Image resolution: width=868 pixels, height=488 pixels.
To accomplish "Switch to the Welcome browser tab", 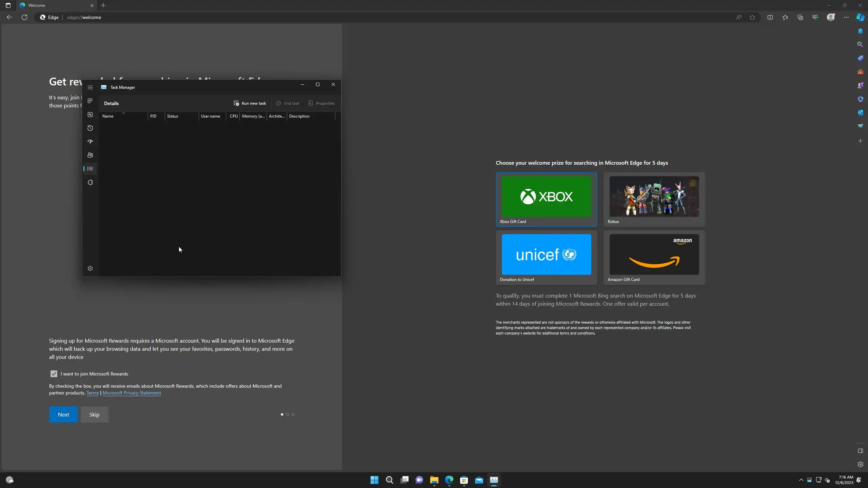I will (54, 5).
